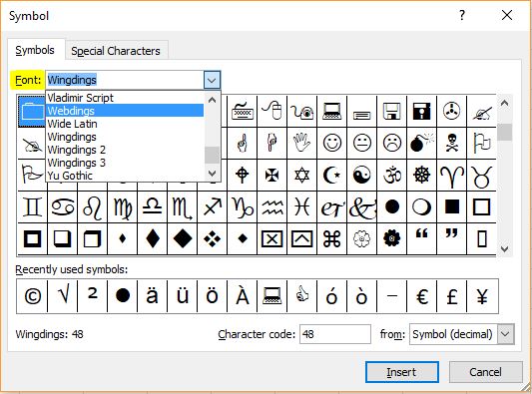Select the frowning face symbol
Viewport: 532px width, 394px height.
pos(392,143)
